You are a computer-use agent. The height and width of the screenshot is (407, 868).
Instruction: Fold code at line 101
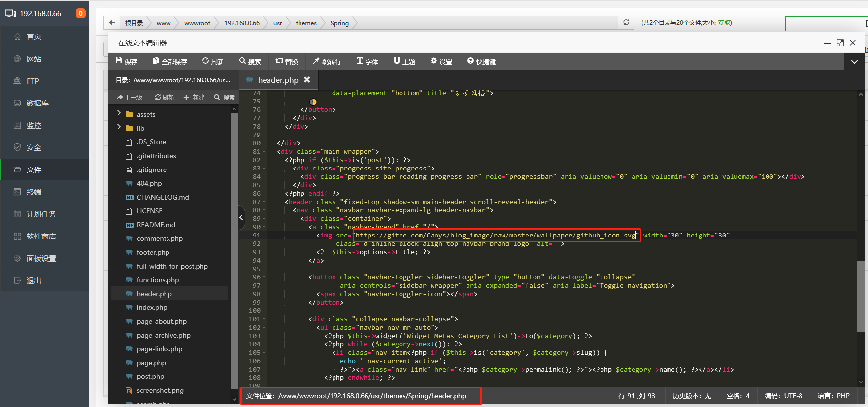(x=264, y=319)
